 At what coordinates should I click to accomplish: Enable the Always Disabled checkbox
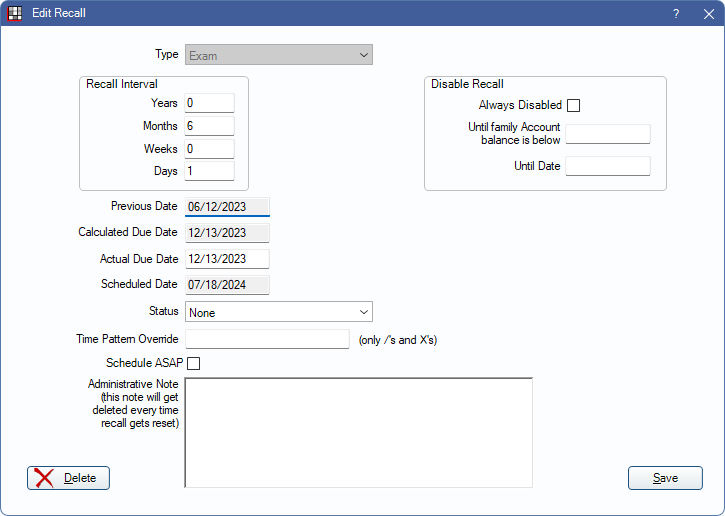(x=574, y=105)
